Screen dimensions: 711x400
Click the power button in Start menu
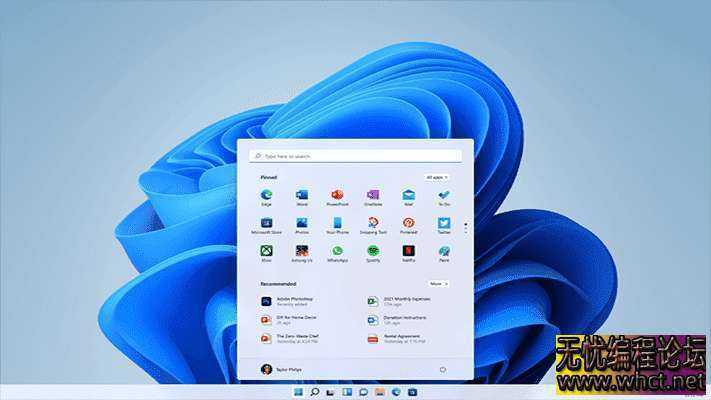click(442, 369)
